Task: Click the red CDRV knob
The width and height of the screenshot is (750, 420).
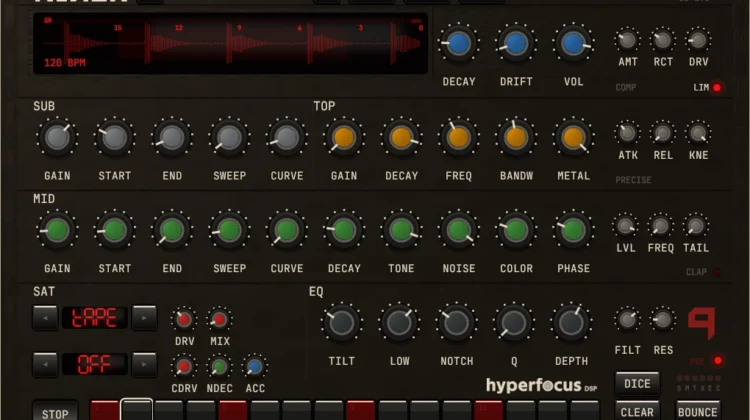Action: coord(184,367)
